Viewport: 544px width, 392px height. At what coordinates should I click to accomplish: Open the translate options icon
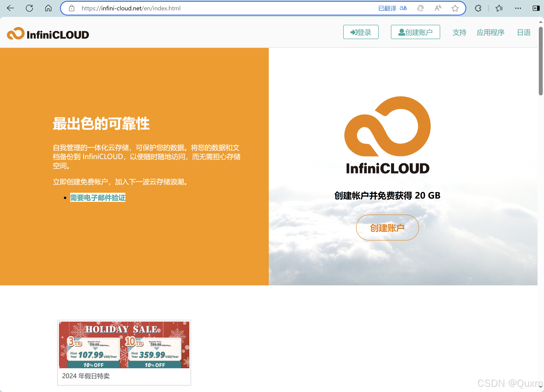pos(403,8)
